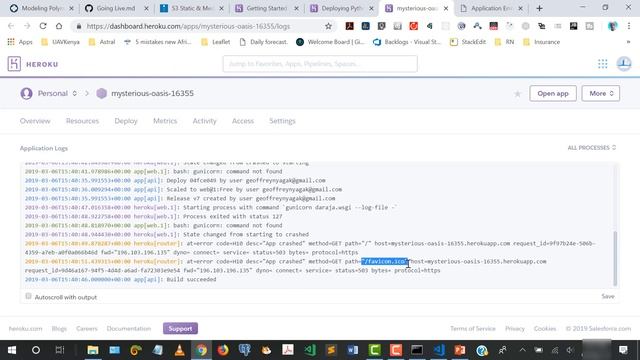640x360 pixels.
Task: Open the Terms of Service link
Action: click(473, 328)
